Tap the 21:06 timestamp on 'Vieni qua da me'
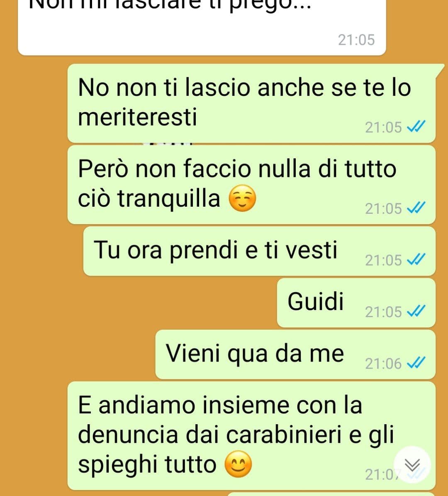The image size is (448, 496). pos(383,364)
